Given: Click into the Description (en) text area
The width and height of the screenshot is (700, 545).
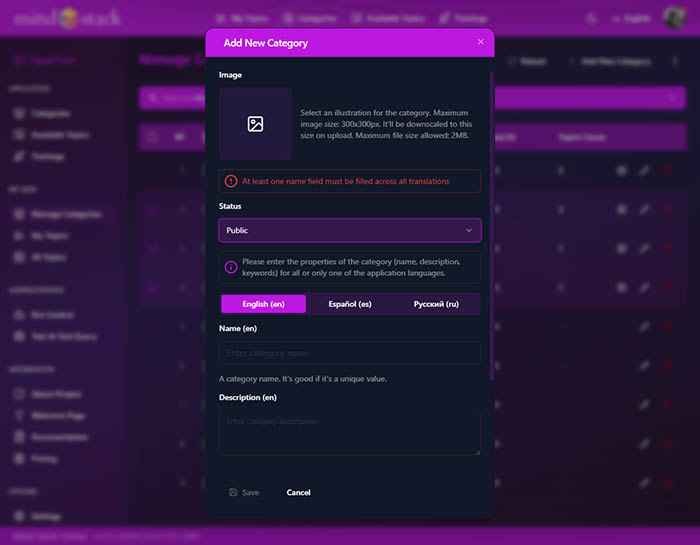Looking at the screenshot, I should pos(350,432).
